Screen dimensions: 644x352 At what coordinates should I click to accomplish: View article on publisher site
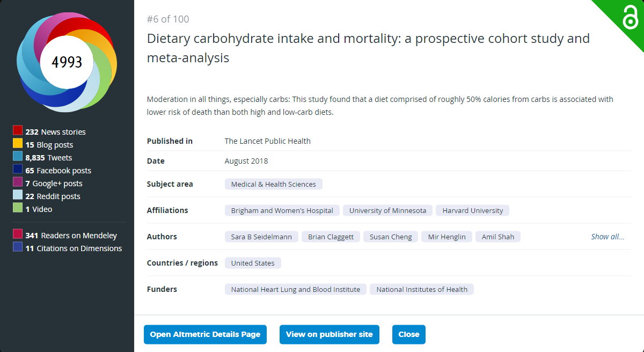[330, 334]
